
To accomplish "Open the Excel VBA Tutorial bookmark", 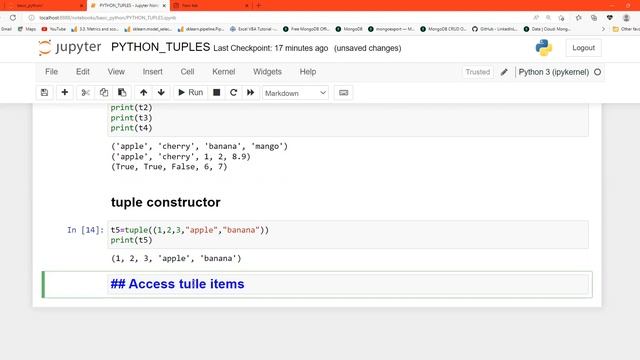I will (253, 29).
